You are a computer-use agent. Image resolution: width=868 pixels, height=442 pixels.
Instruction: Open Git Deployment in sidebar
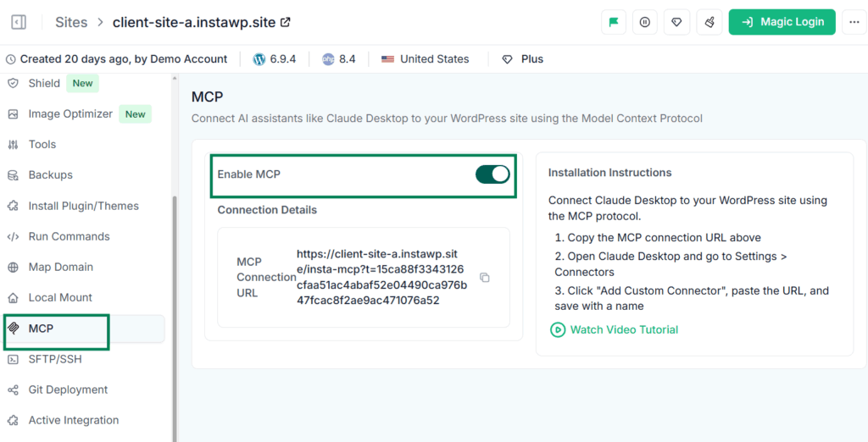68,390
